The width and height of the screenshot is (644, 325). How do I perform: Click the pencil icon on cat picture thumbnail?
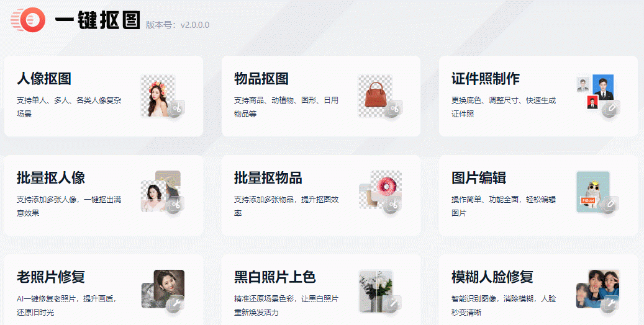(x=610, y=204)
